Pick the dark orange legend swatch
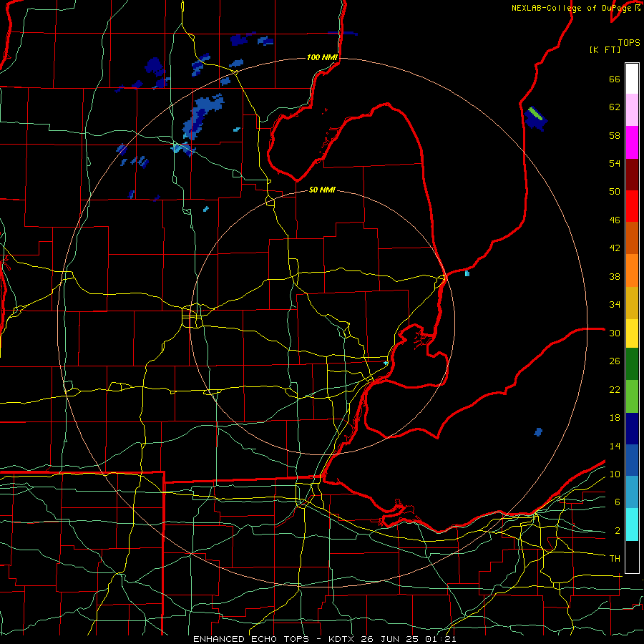The image size is (644, 644). tap(632, 238)
